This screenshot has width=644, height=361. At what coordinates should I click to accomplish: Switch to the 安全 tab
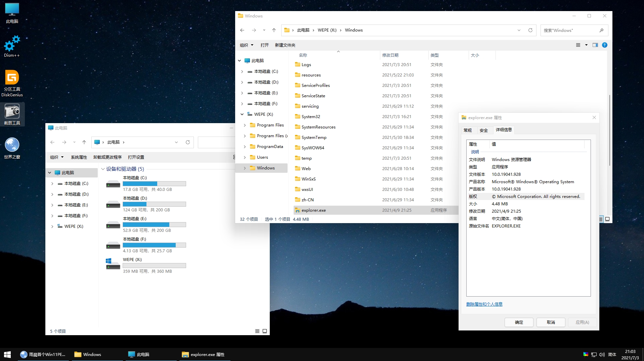484,130
